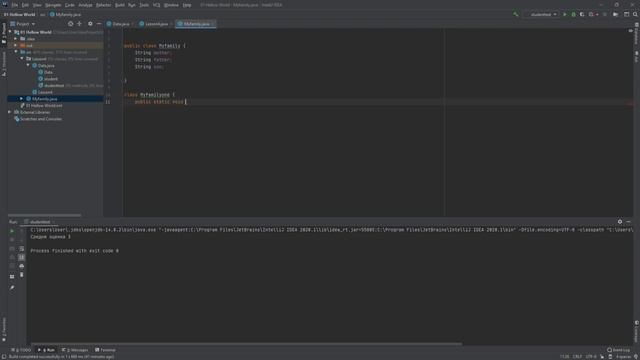640x360 pixels.
Task: Collapse the Lesson4 package node
Action: [x=22, y=59]
